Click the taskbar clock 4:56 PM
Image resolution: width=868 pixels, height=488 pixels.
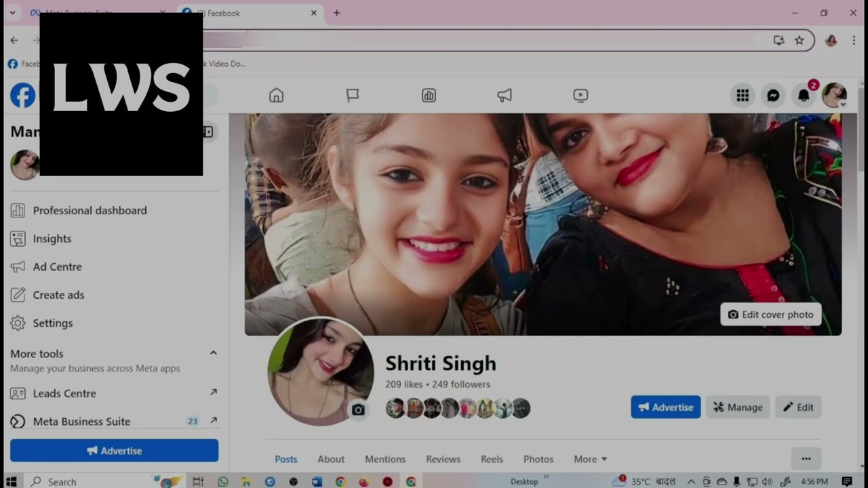pyautogui.click(x=814, y=481)
